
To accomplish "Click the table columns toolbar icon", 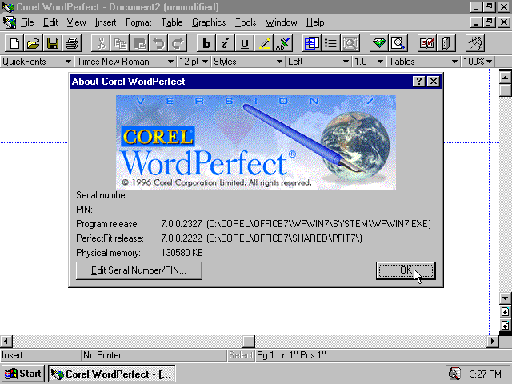I will tap(312, 43).
